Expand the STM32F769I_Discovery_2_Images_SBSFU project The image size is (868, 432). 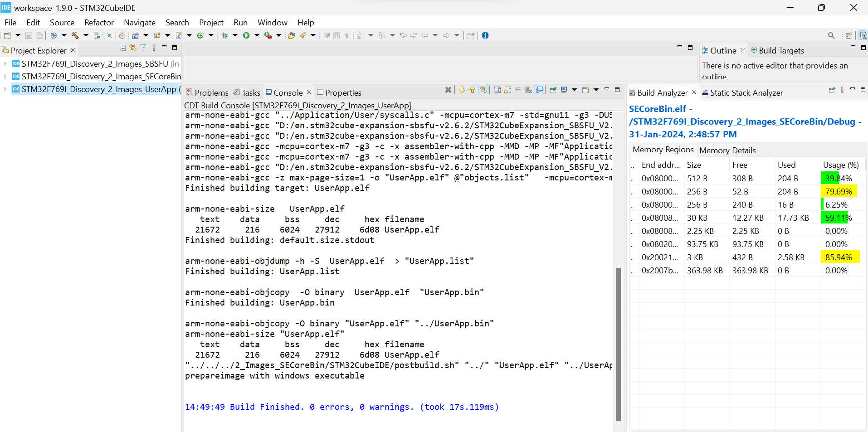coord(5,63)
